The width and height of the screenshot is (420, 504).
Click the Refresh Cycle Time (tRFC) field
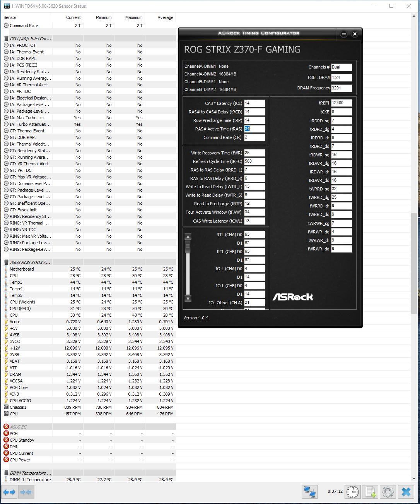[254, 161]
